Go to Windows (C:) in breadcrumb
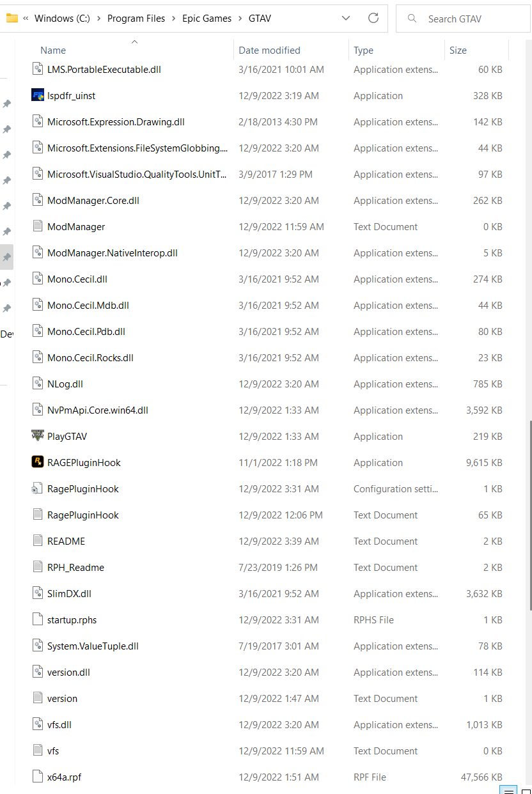This screenshot has width=532, height=794. pos(62,19)
